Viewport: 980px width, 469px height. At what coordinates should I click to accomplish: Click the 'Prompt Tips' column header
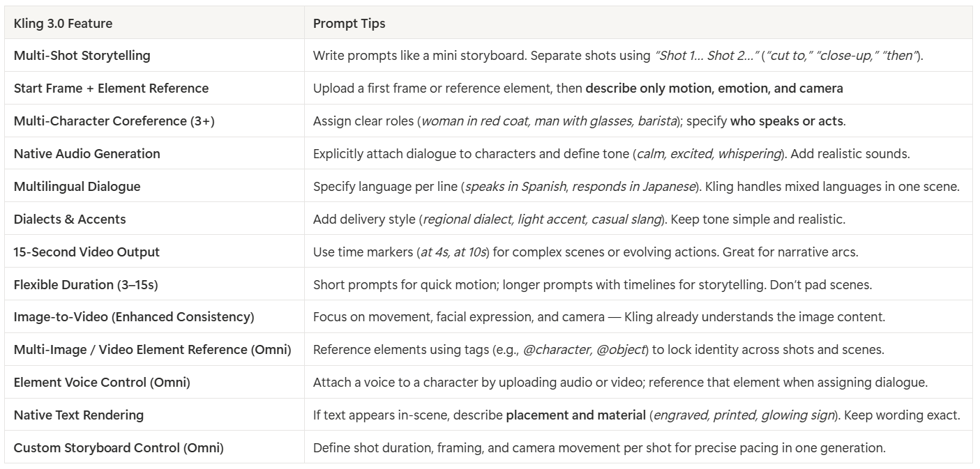click(x=349, y=24)
